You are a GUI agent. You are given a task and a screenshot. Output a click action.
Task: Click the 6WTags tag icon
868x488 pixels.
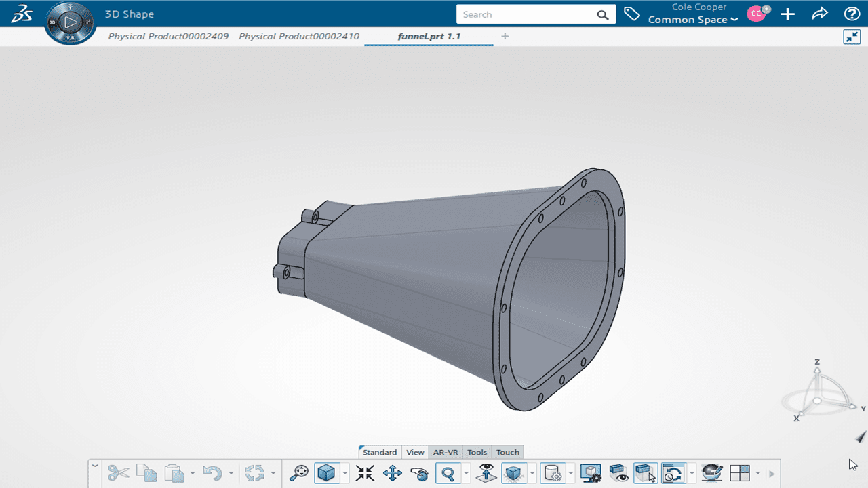[632, 14]
